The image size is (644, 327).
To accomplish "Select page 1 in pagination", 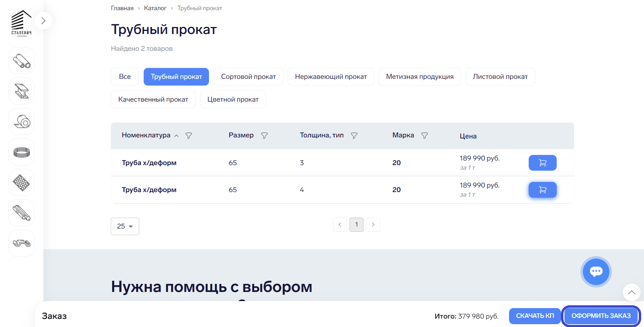I will tap(357, 225).
